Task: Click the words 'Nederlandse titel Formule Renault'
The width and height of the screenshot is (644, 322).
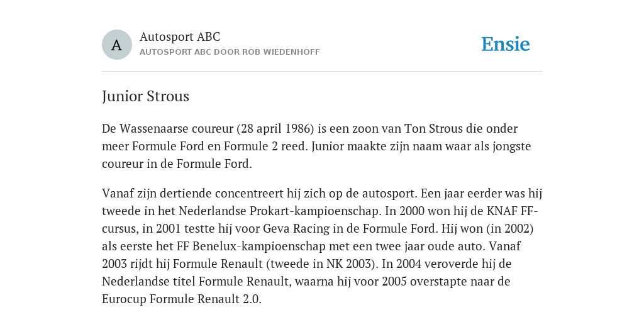Action: click(197, 282)
